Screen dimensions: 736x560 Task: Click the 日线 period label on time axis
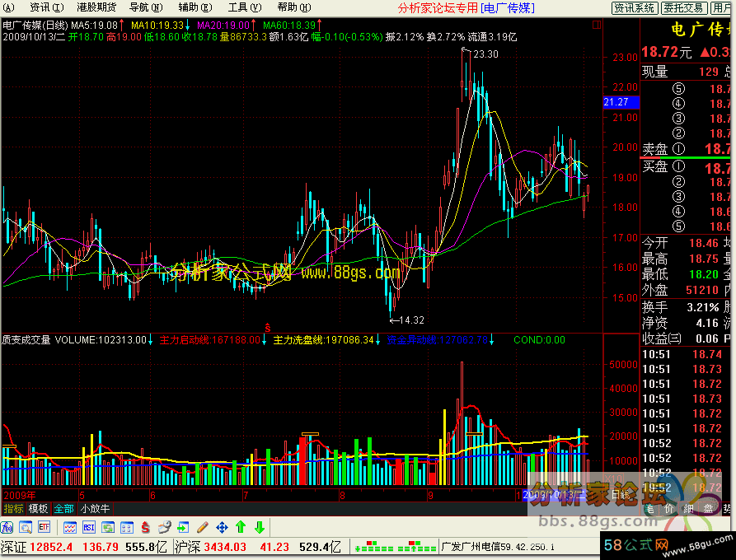621,495
